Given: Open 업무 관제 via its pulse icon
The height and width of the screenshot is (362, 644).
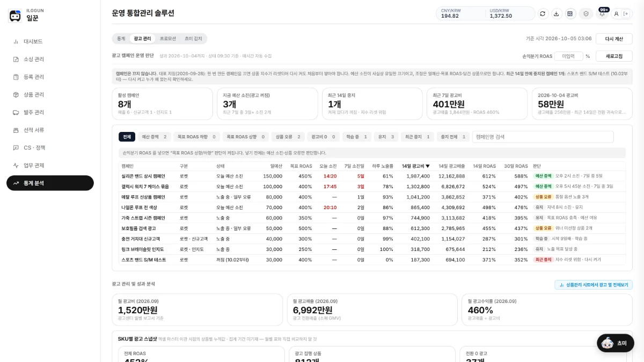Looking at the screenshot, I should pyautogui.click(x=16, y=165).
